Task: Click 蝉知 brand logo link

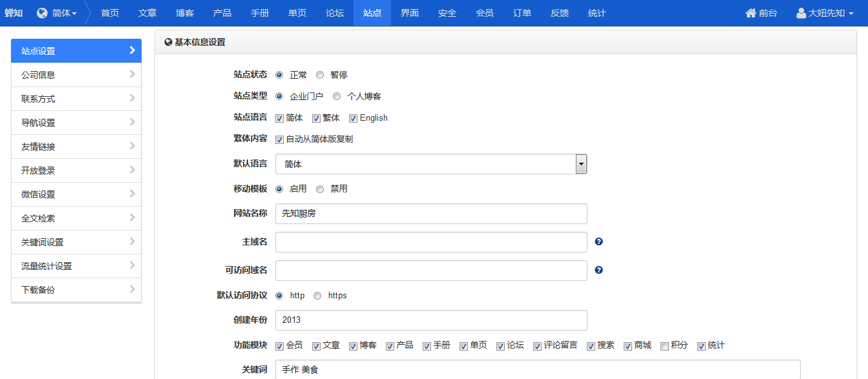Action: [x=14, y=13]
